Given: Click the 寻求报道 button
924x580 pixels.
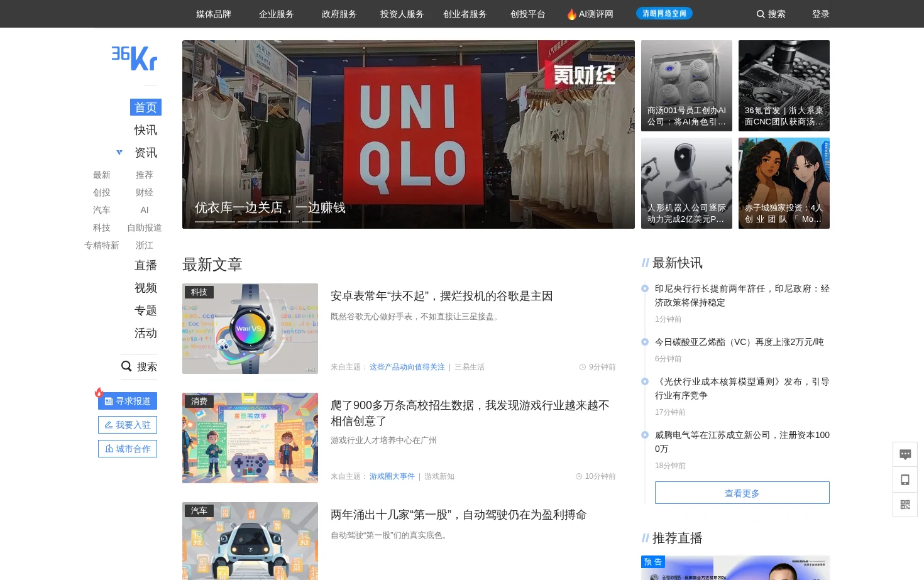Looking at the screenshot, I should point(128,401).
